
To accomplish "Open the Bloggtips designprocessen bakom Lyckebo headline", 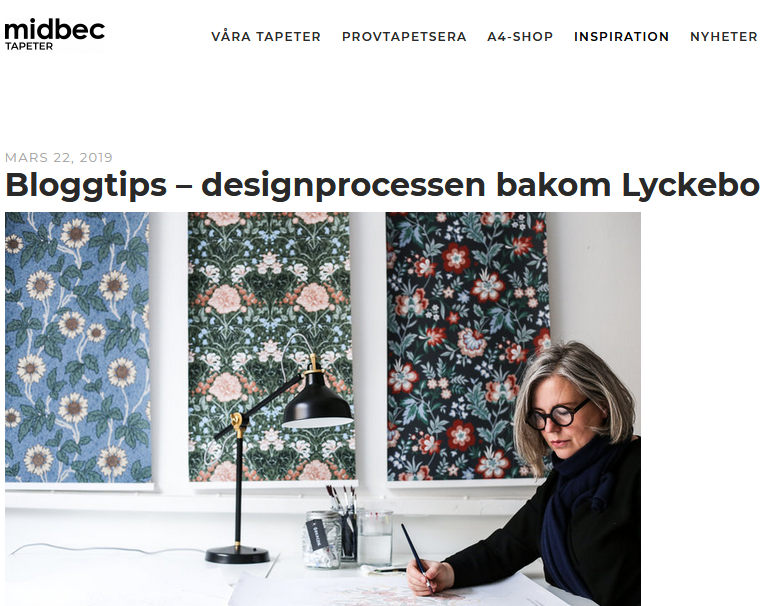I will tap(382, 185).
